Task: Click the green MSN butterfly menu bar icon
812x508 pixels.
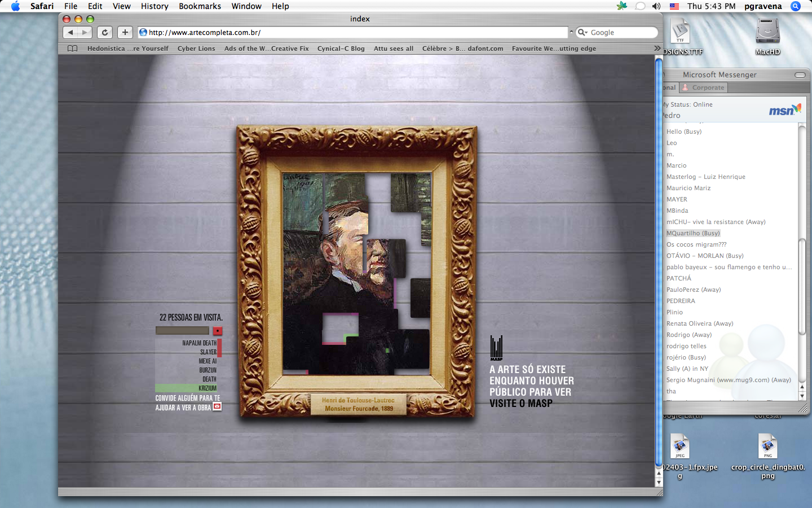Action: tap(622, 6)
